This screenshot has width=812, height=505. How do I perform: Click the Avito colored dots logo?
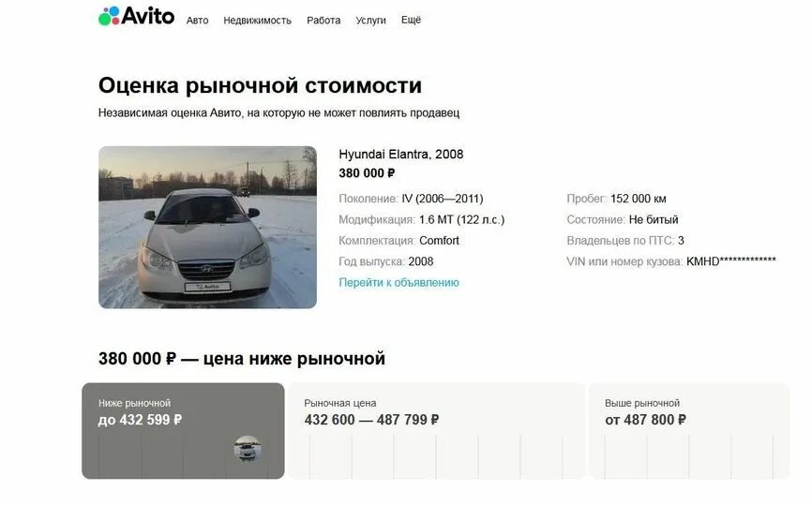(x=109, y=16)
